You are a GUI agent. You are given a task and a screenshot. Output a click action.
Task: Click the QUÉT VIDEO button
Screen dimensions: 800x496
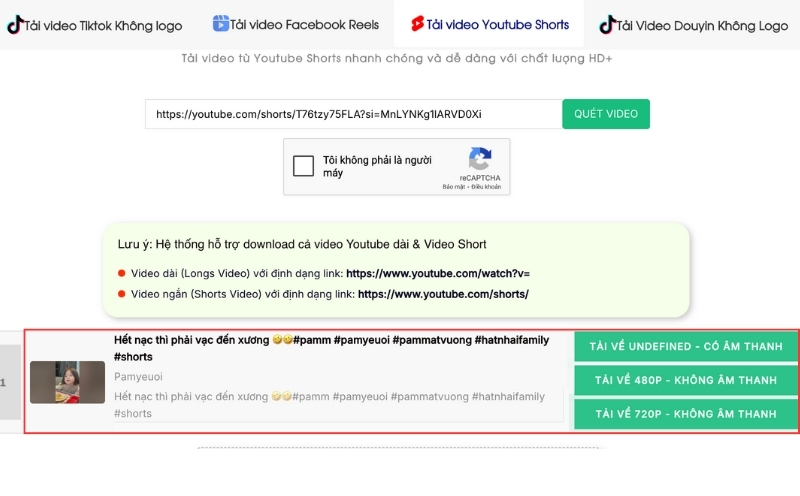pos(606,114)
